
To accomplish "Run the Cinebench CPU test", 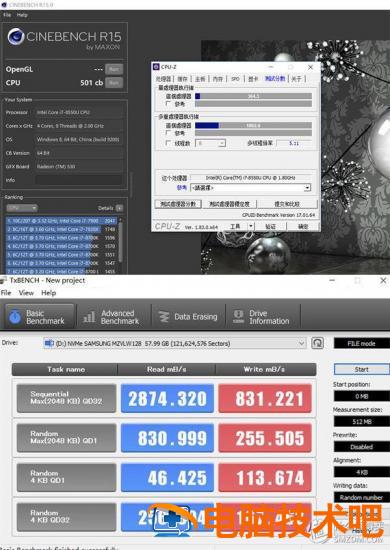I will [114, 83].
